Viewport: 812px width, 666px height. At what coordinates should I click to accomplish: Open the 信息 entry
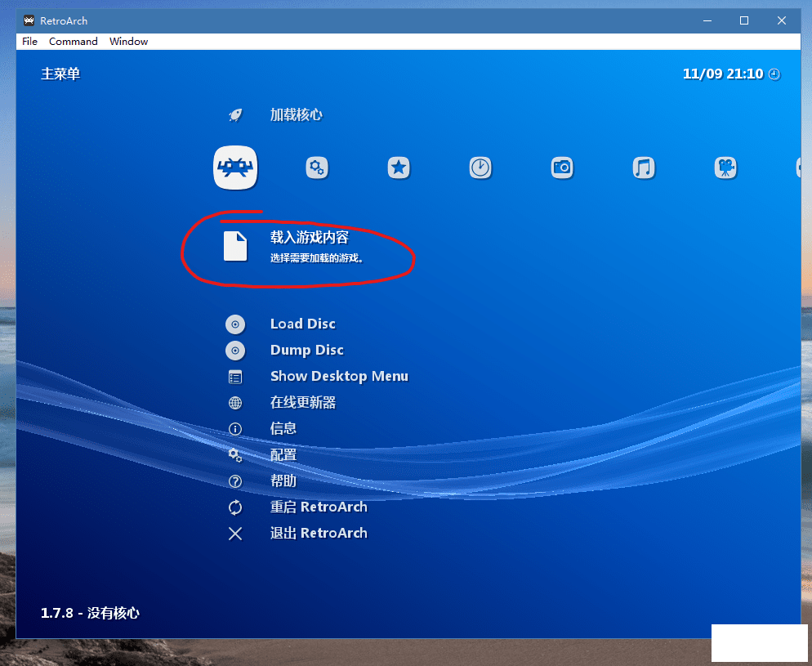tap(283, 429)
